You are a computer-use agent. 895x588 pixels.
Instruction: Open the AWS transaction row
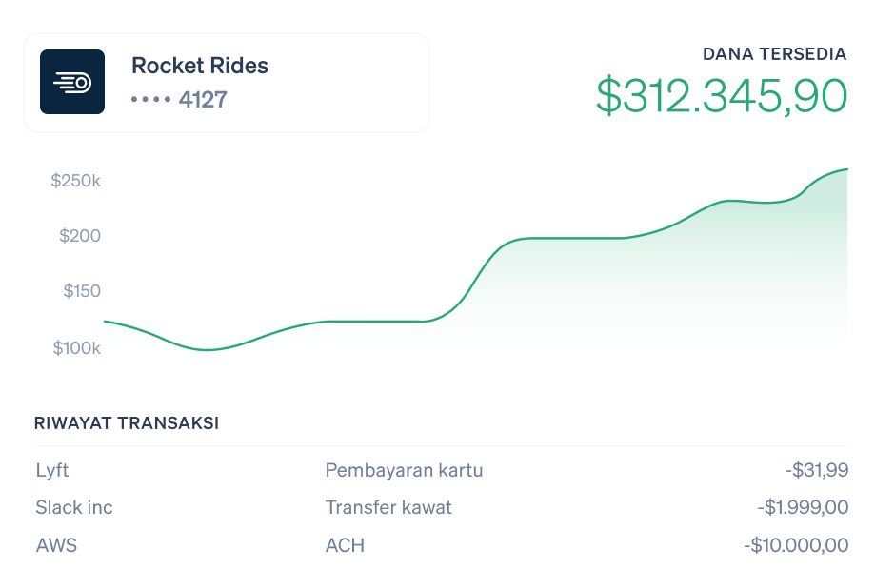(x=441, y=544)
